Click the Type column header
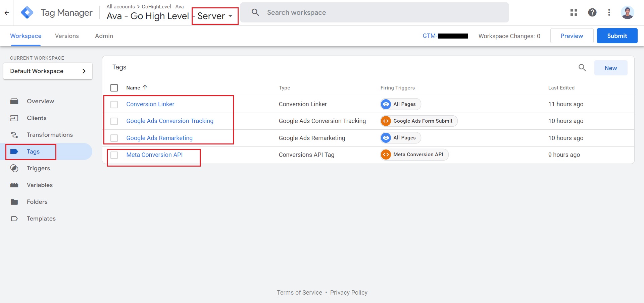Image resolution: width=644 pixels, height=303 pixels. click(x=284, y=88)
